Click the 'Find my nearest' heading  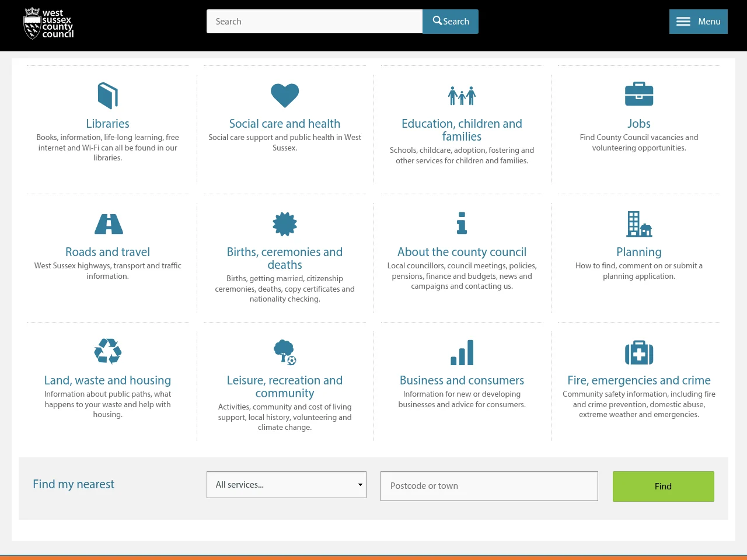click(x=74, y=484)
